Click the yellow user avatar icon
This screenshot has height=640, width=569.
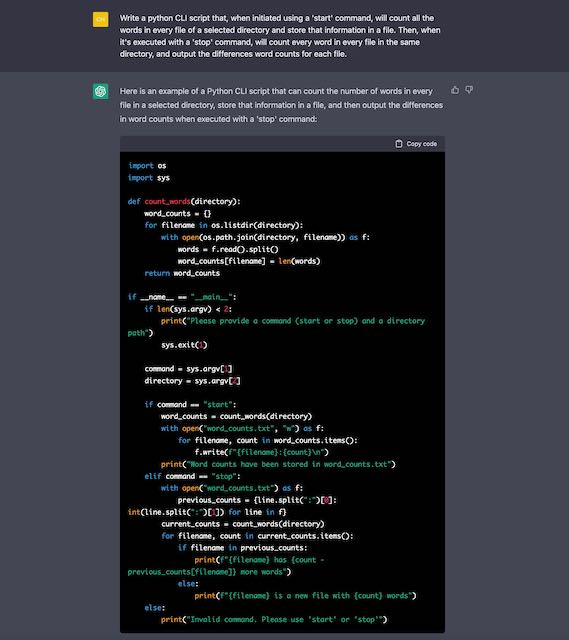(x=100, y=19)
